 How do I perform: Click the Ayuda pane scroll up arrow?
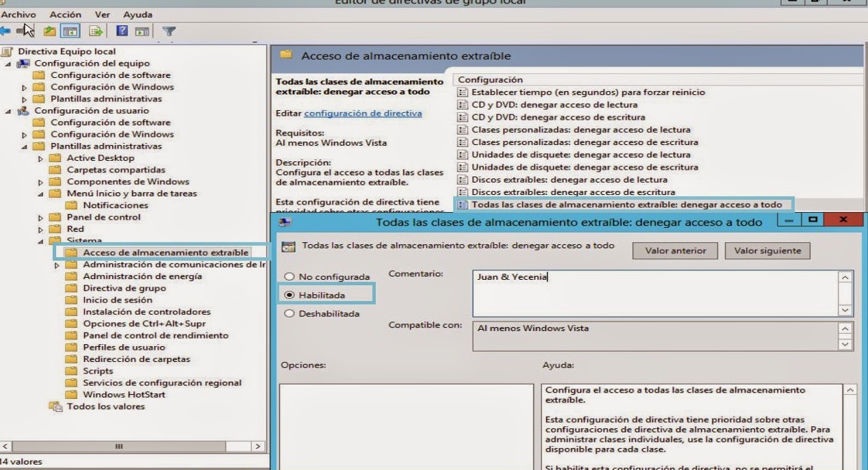(x=850, y=390)
